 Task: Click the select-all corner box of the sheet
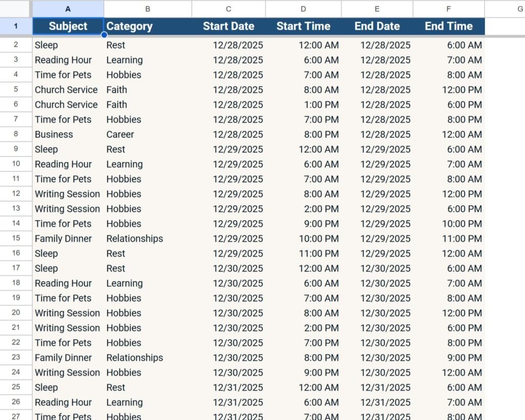[15, 8]
